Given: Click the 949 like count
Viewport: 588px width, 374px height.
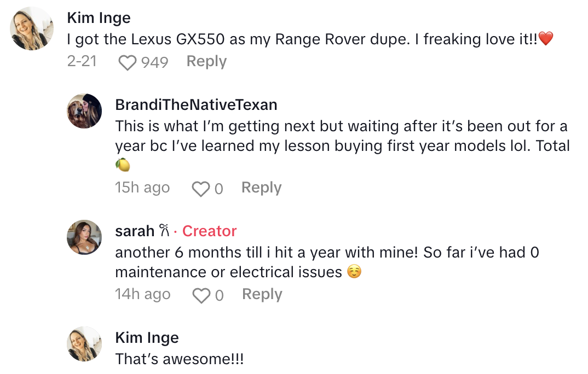Looking at the screenshot, I should 154,62.
